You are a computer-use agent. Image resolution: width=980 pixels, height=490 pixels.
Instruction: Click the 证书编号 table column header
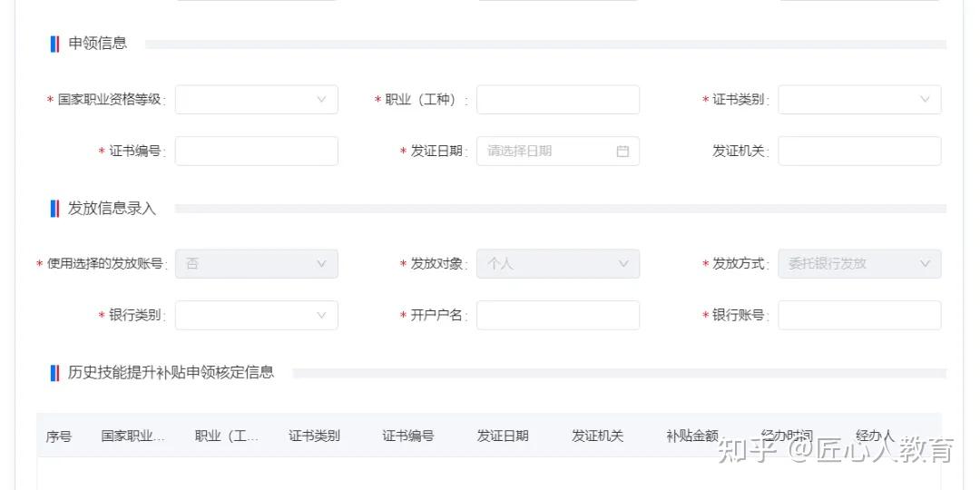408,436
